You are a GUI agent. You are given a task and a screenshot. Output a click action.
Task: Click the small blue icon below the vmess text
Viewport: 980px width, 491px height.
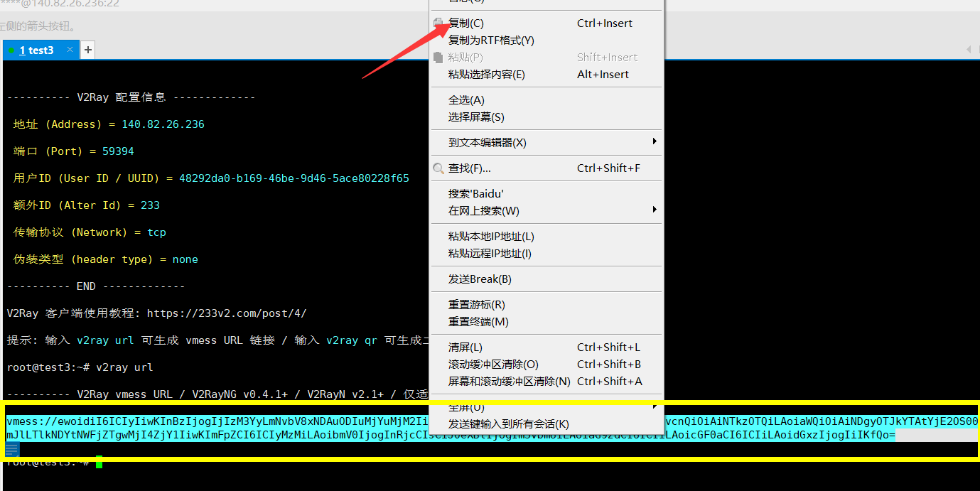(12, 449)
